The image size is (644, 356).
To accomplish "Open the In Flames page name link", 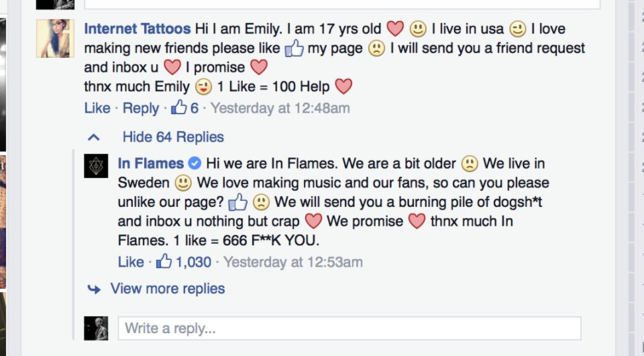I will point(151,163).
